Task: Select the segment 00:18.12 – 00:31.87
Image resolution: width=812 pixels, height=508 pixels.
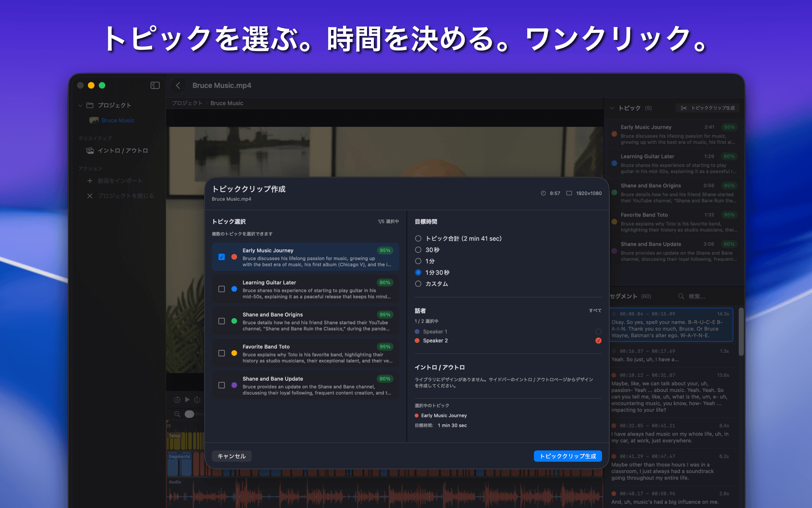Action: tap(671, 392)
